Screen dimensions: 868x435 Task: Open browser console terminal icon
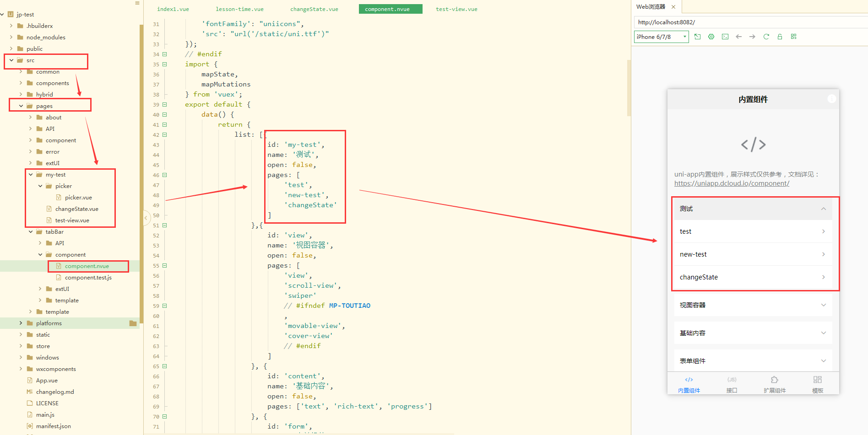pyautogui.click(x=725, y=37)
